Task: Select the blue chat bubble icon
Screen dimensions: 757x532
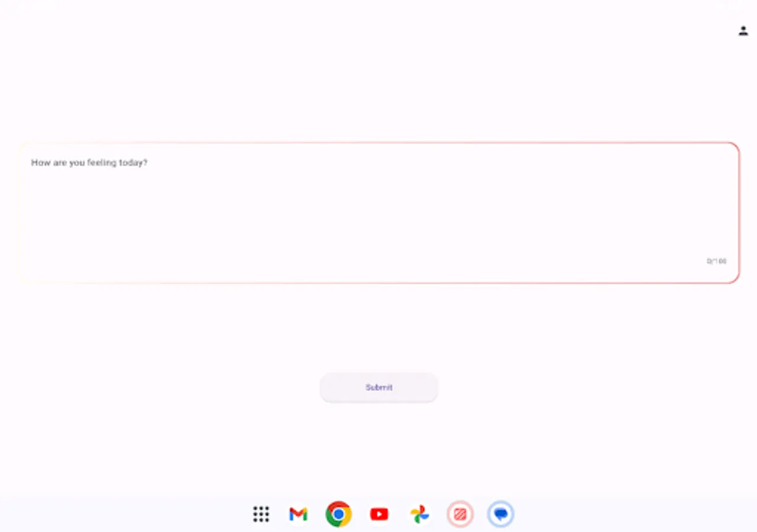Action: pos(500,514)
